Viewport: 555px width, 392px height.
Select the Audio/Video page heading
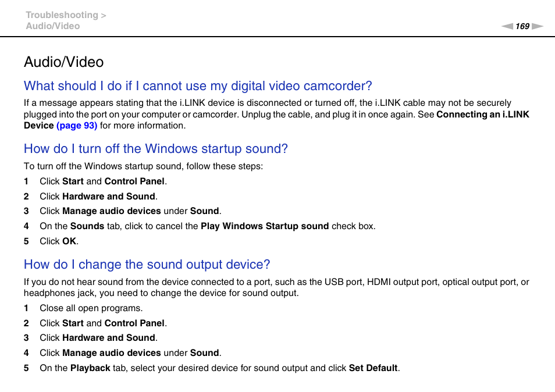[63, 62]
